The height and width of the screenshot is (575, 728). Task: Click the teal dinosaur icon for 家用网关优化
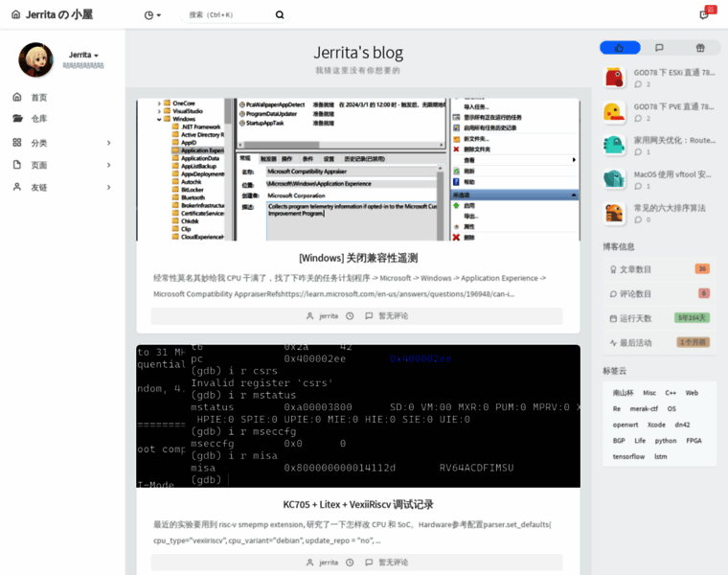click(x=614, y=145)
